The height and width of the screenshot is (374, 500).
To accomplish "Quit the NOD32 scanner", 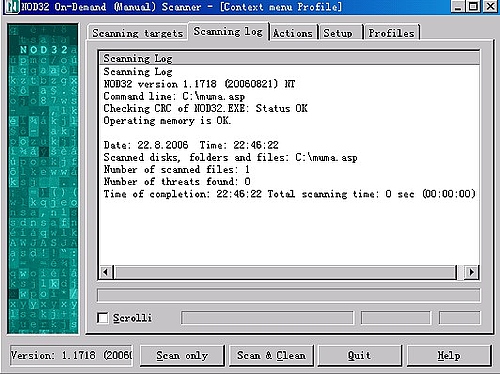I will [x=360, y=356].
